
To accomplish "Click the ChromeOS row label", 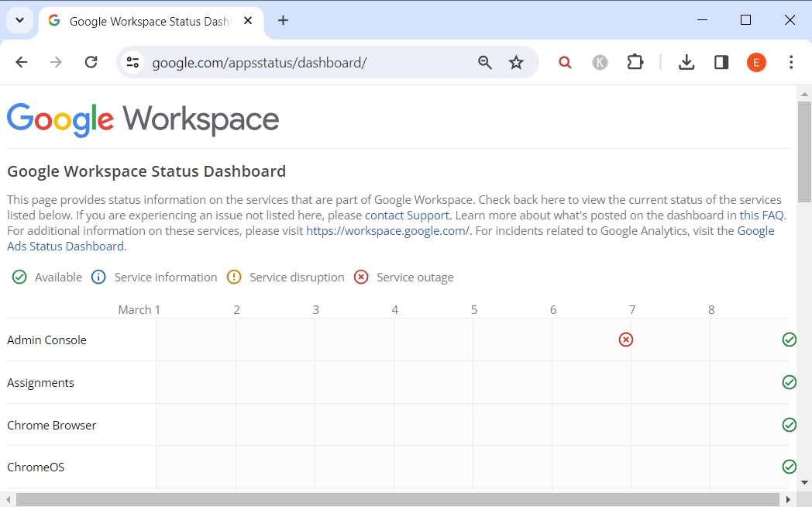I will [x=36, y=467].
